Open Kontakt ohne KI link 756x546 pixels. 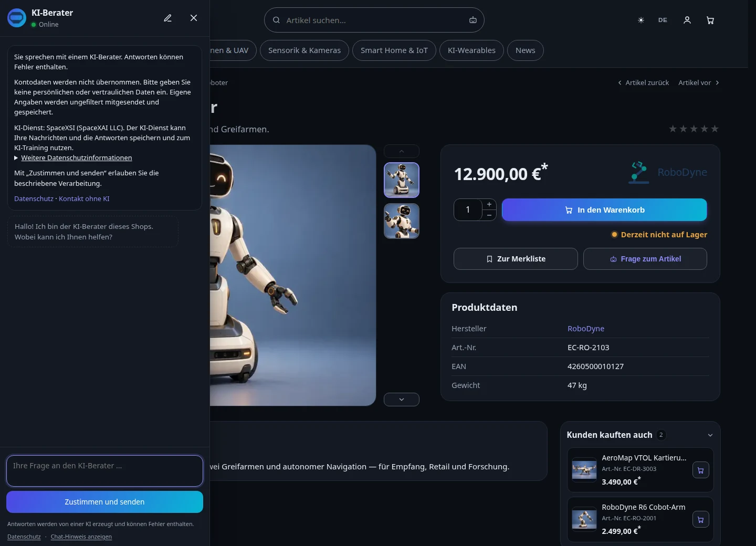84,198
